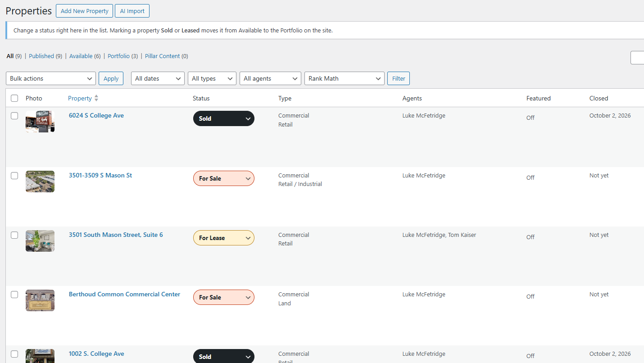Switch to the Available (6) view
Image resolution: width=644 pixels, height=363 pixels.
pyautogui.click(x=85, y=56)
